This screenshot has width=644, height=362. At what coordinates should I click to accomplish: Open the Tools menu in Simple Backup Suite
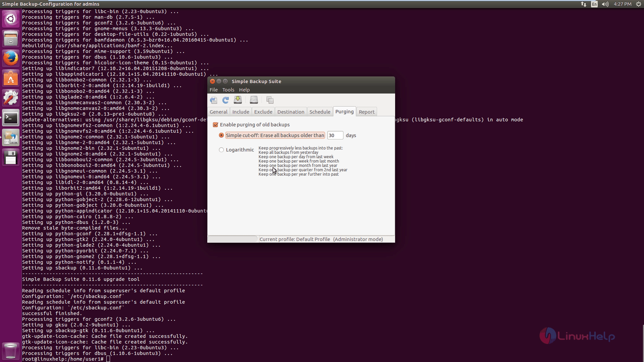click(229, 90)
